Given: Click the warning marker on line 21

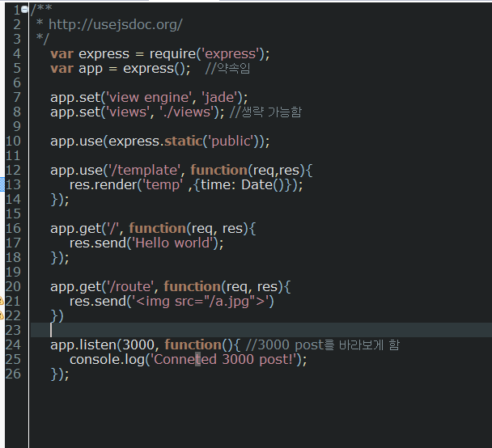Looking at the screenshot, I should [2, 301].
